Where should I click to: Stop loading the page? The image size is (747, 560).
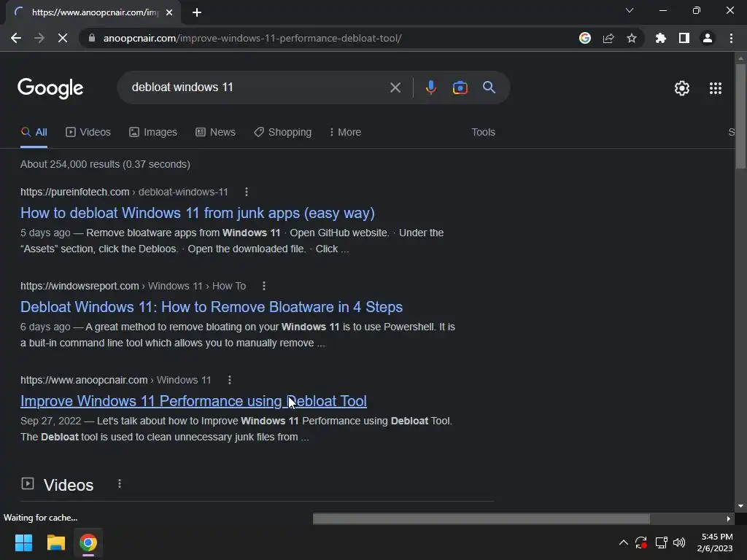click(63, 38)
